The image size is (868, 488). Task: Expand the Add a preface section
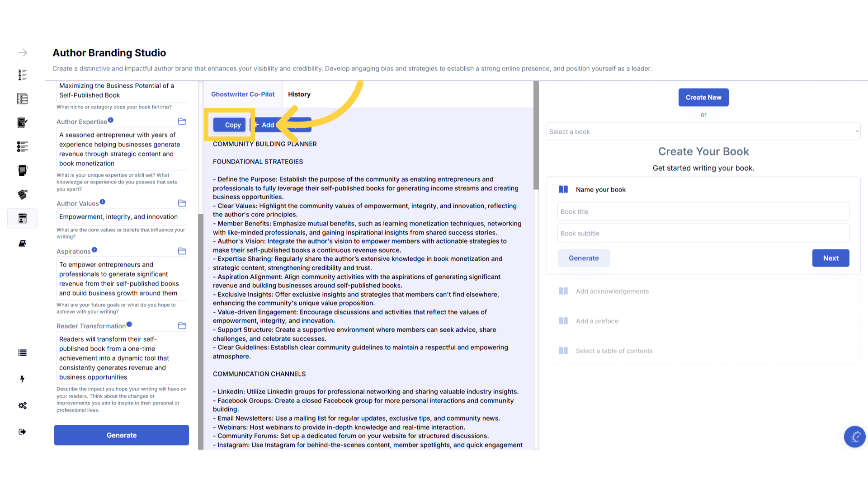[x=597, y=321]
